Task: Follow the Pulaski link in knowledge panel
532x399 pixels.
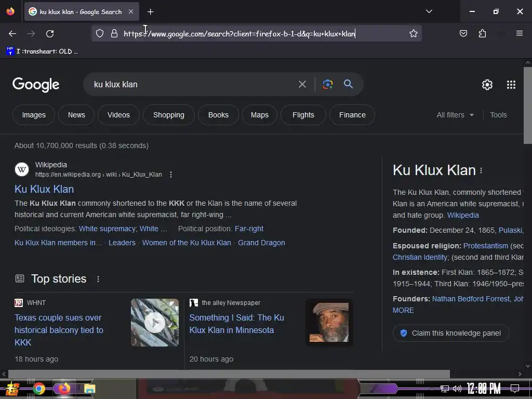Action: point(511,230)
